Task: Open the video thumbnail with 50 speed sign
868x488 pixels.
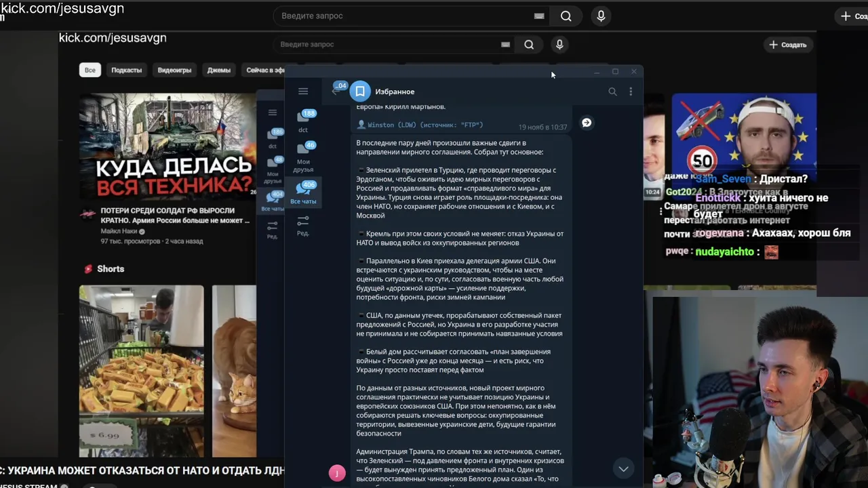Action: click(x=744, y=146)
